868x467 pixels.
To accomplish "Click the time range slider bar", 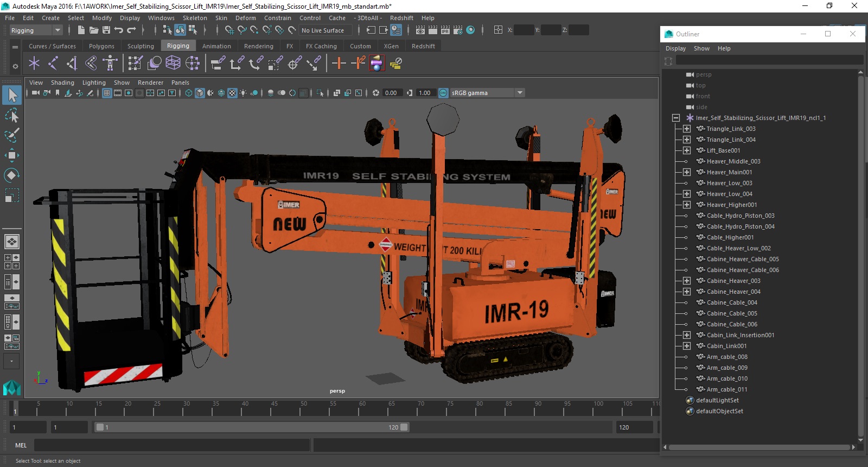I will coord(252,427).
